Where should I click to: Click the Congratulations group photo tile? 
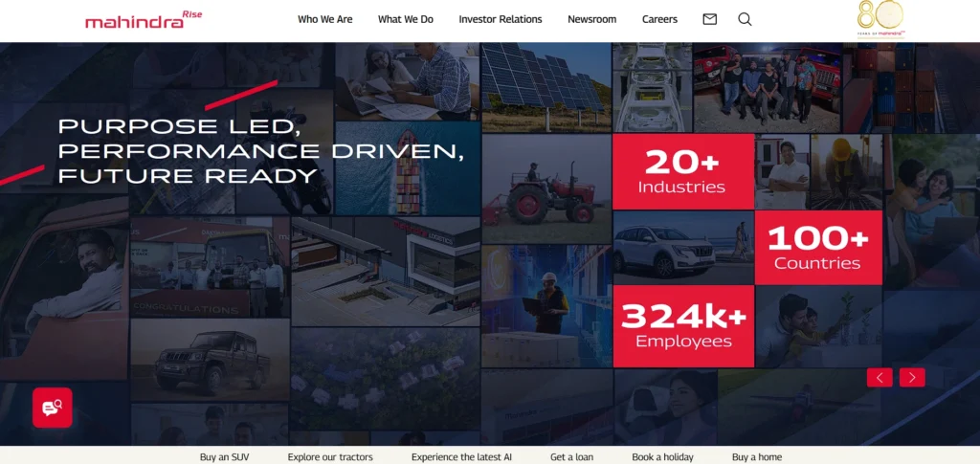click(210, 267)
